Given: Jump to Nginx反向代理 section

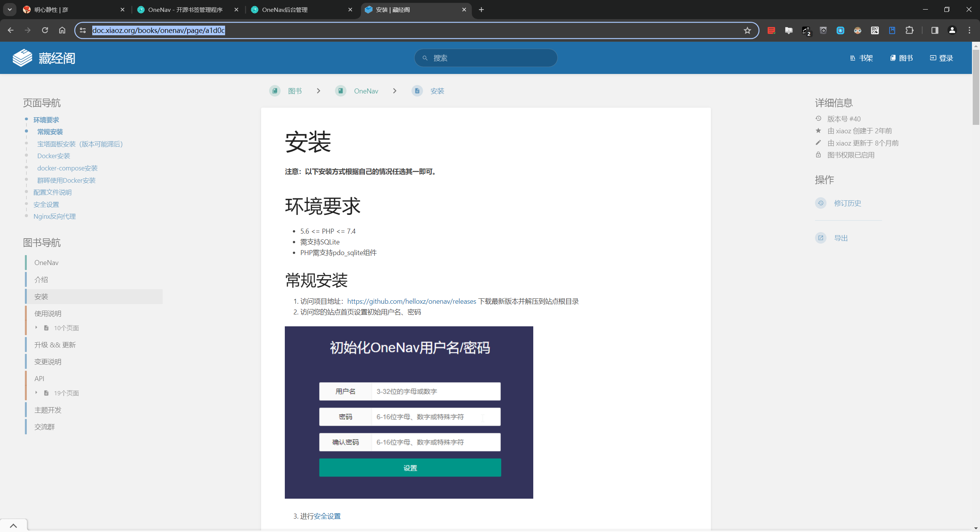Looking at the screenshot, I should click(54, 216).
